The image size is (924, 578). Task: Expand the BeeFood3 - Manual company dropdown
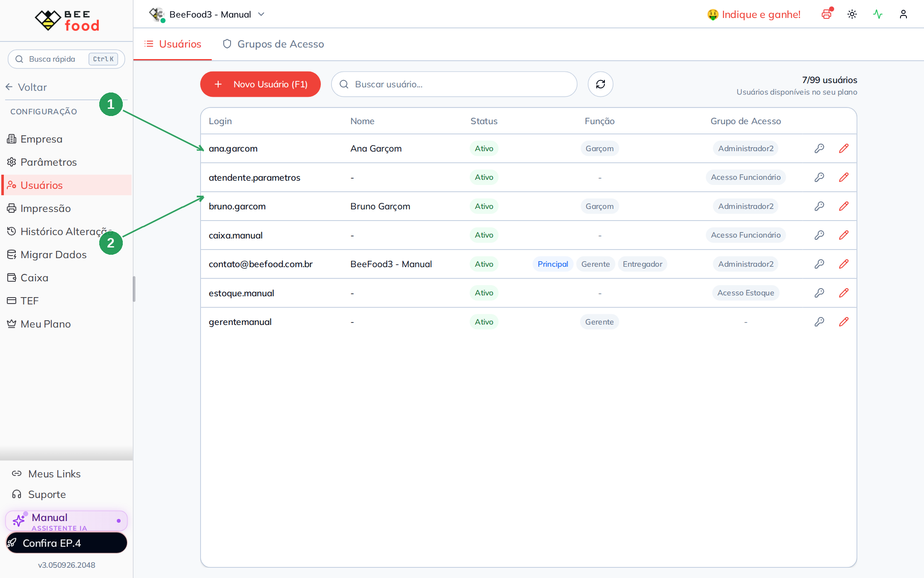click(207, 15)
